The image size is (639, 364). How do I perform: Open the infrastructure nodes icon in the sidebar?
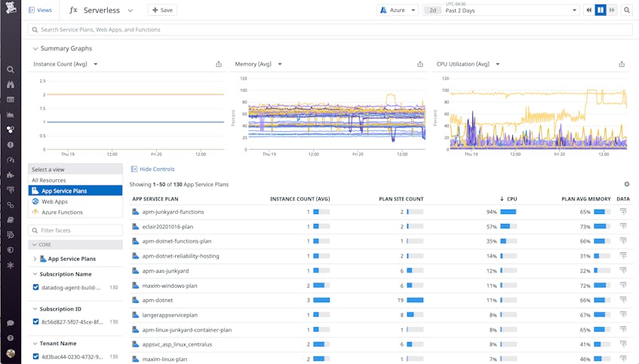coord(11,130)
